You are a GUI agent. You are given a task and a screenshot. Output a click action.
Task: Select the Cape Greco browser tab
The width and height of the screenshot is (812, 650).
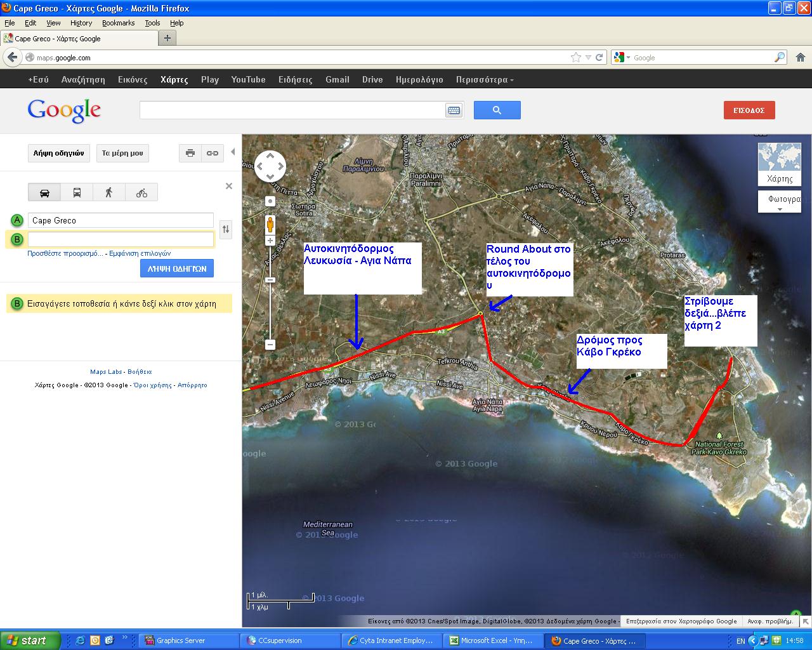[78, 38]
